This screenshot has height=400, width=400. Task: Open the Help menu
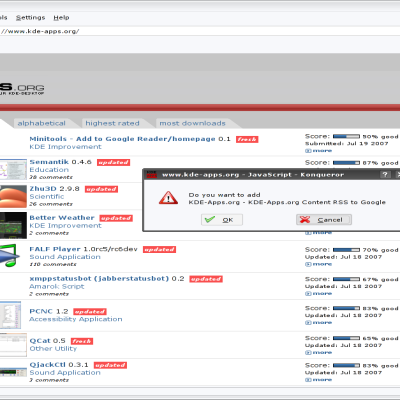click(x=61, y=18)
